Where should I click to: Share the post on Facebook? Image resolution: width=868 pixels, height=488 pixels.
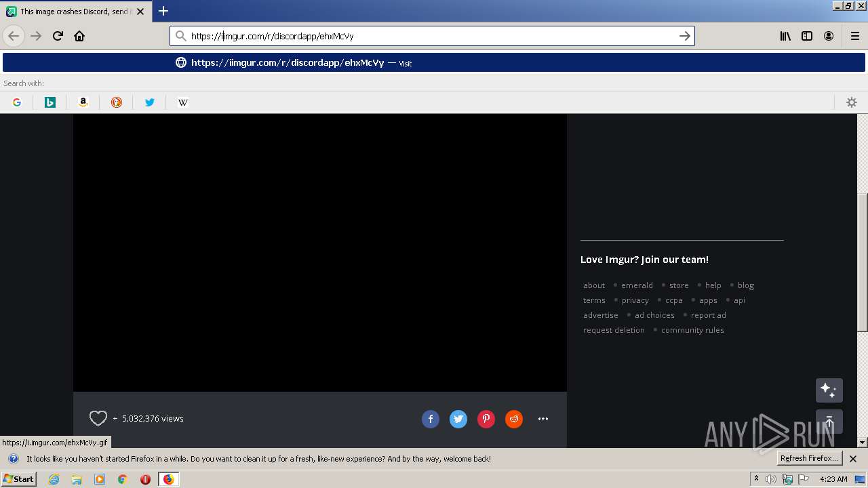tap(431, 419)
